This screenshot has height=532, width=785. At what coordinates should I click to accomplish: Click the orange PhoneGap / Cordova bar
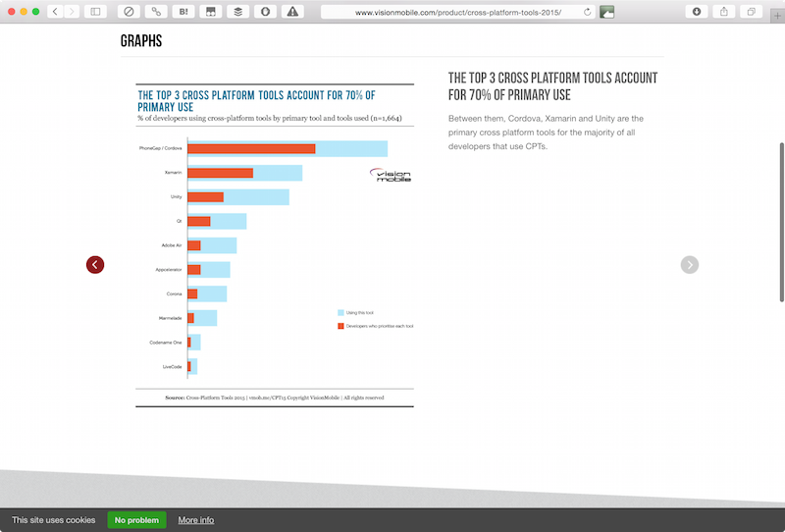click(251, 149)
